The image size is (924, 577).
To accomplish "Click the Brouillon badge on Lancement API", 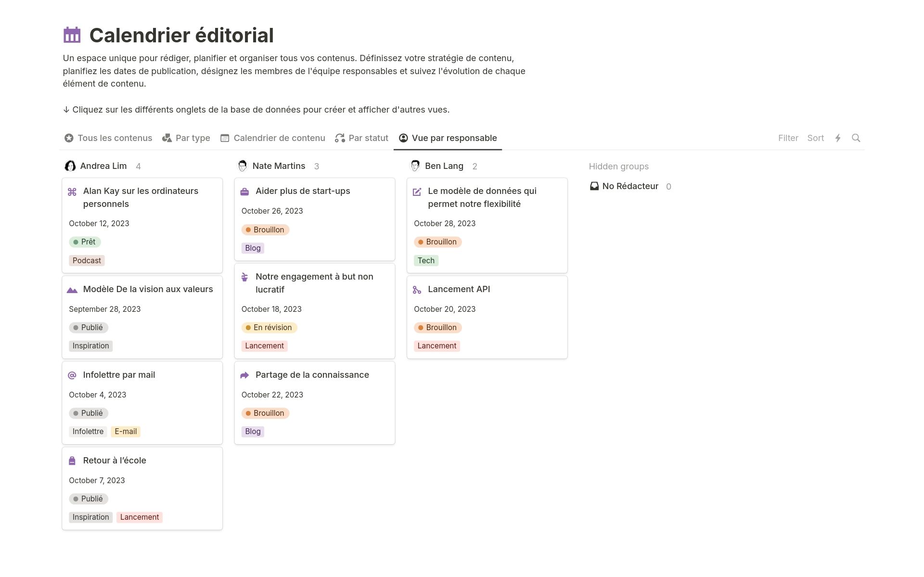I will (x=437, y=327).
